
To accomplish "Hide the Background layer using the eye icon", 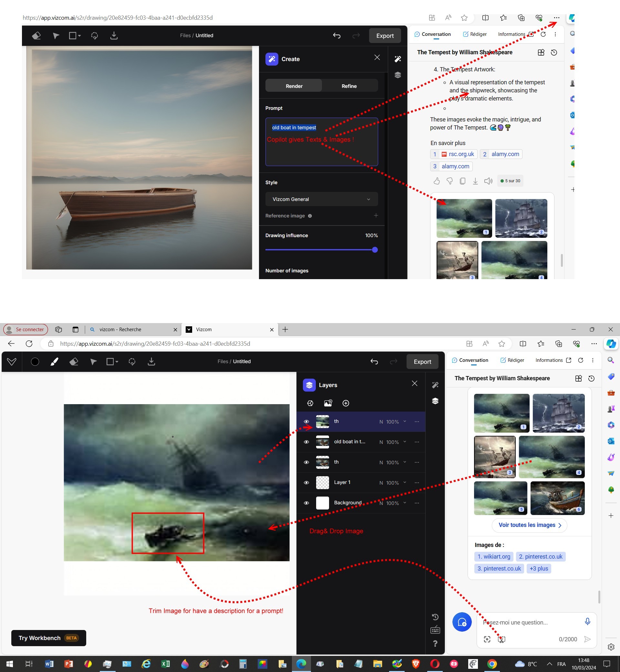I will (306, 503).
